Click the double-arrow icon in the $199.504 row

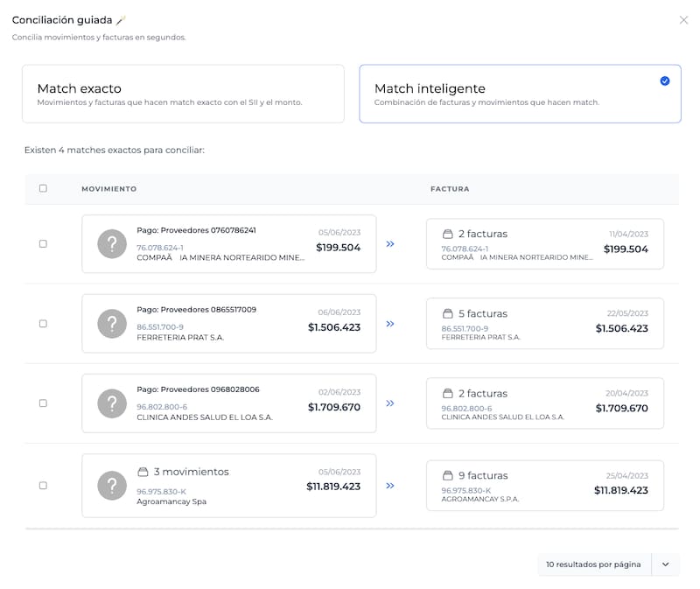point(390,243)
